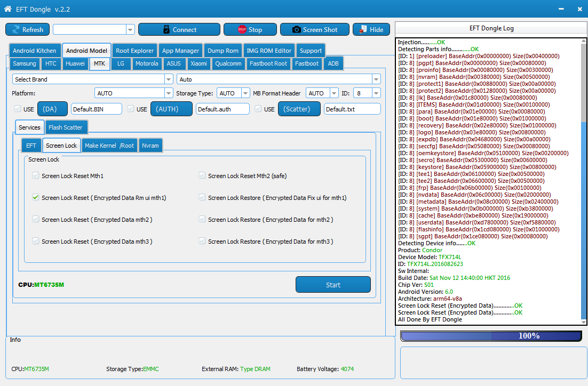Select the Xiaomi brand tab
The width and height of the screenshot is (588, 386).
tap(198, 63)
